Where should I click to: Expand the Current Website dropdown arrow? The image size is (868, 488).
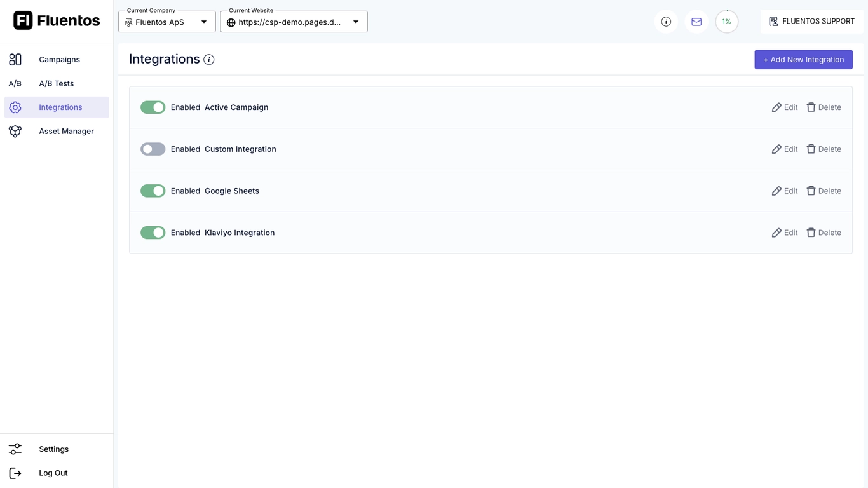(356, 22)
